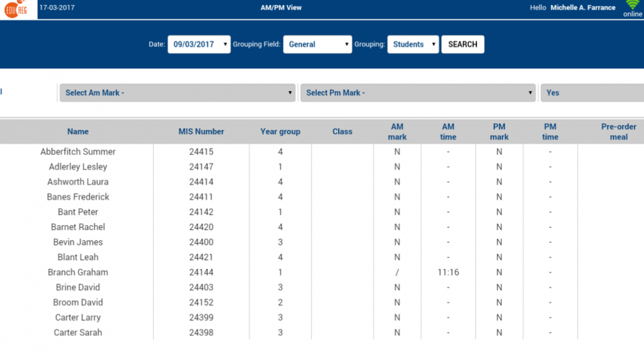Image resolution: width=644 pixels, height=357 pixels.
Task: Select the Class column header
Action: (x=342, y=131)
